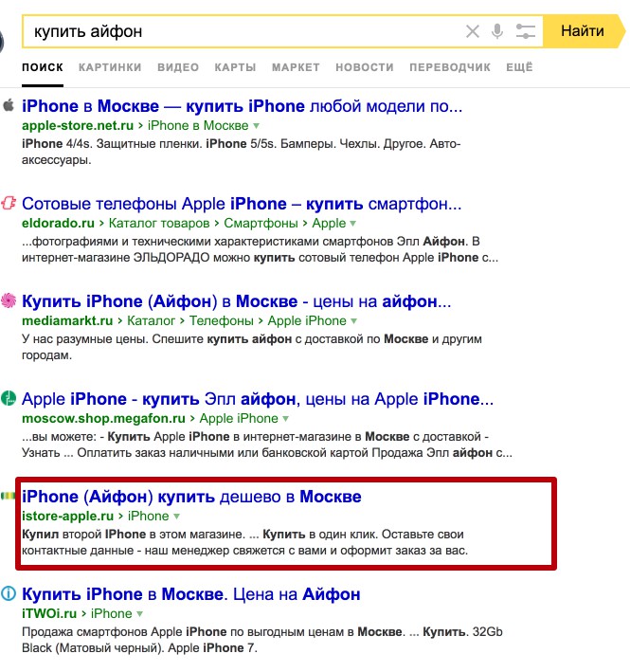The width and height of the screenshot is (630, 672).
Task: Click the iTWOi.ru domain link
Action: click(49, 614)
